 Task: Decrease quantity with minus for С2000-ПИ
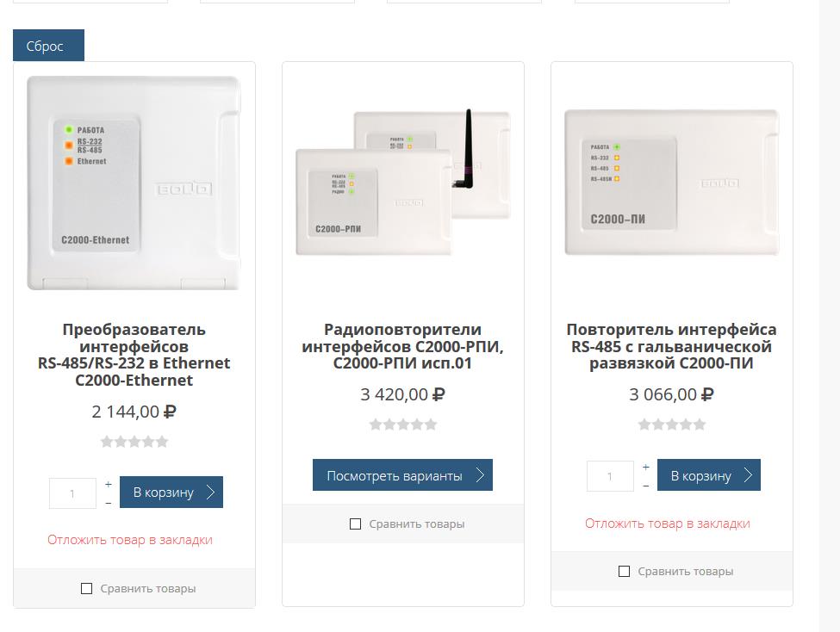(646, 486)
